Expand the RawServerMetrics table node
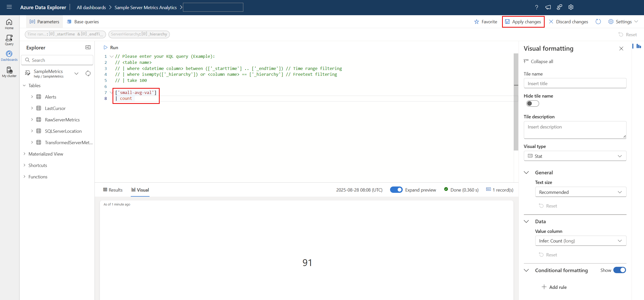The height and width of the screenshot is (300, 644). [32, 120]
